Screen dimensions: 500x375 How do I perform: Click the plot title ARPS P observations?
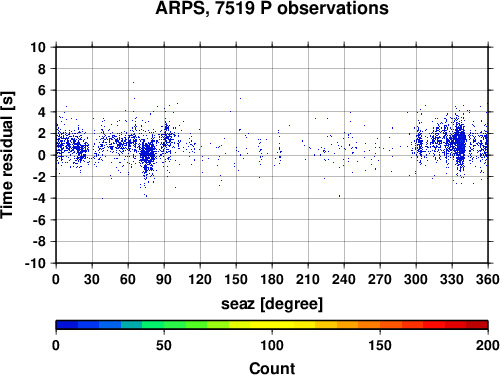(x=272, y=8)
